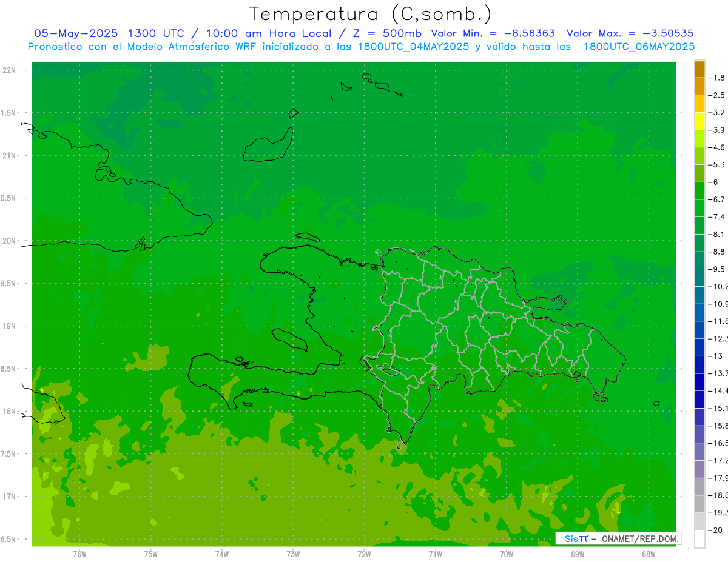
Task: Click the '21N' latitude label
Action: [x=10, y=155]
